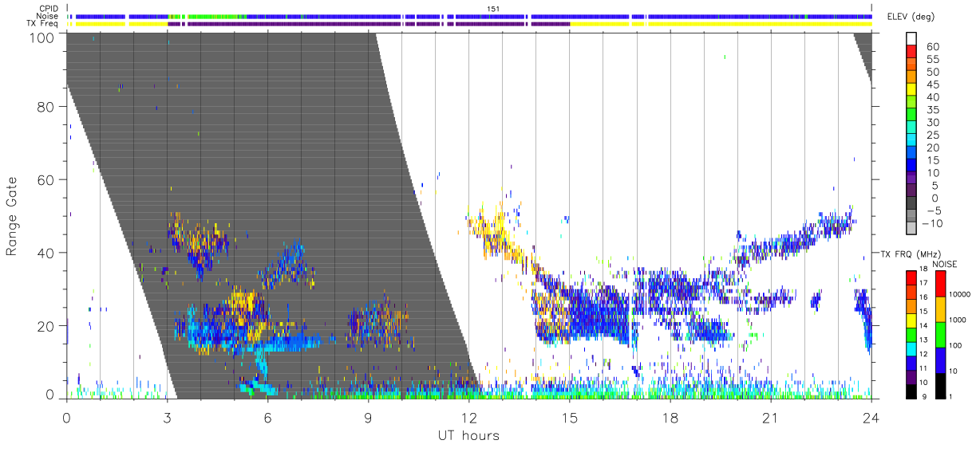The image size is (980, 452).
Task: Click the UT hours tick label 3
Action: coord(167,417)
